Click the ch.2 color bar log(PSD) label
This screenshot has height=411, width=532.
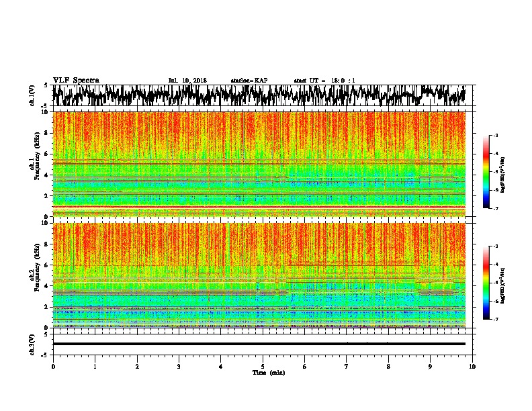[x=502, y=285]
